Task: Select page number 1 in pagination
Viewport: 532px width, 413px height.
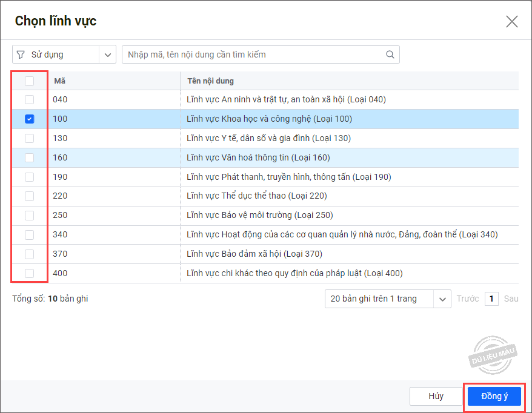Action: coord(491,299)
